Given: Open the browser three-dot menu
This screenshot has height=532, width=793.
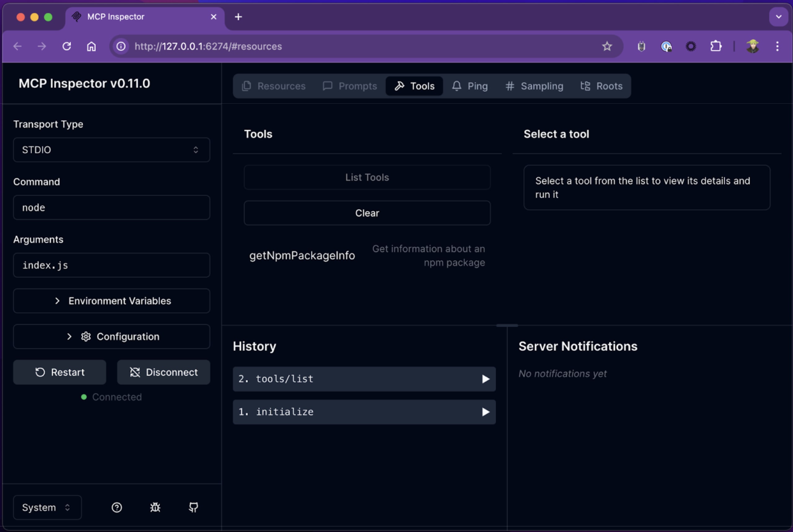Looking at the screenshot, I should [778, 46].
